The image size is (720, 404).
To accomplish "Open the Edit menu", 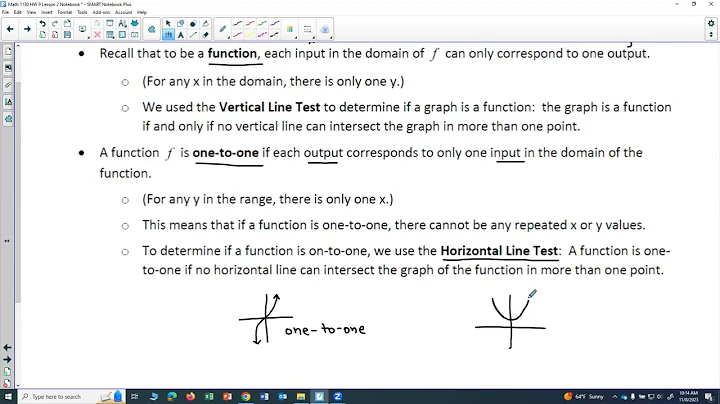I will 17,12.
